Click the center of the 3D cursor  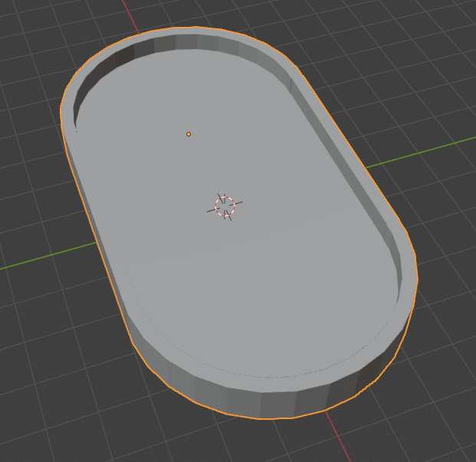[225, 206]
